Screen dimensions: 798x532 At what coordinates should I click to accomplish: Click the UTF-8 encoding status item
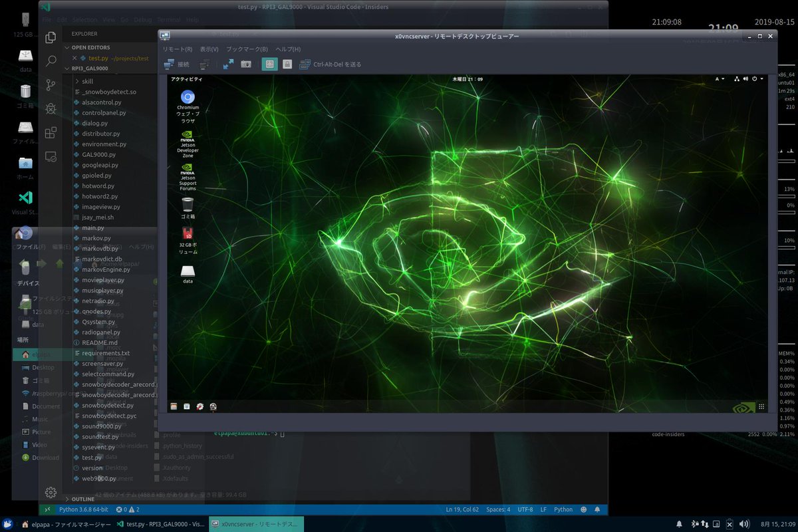pos(525,510)
